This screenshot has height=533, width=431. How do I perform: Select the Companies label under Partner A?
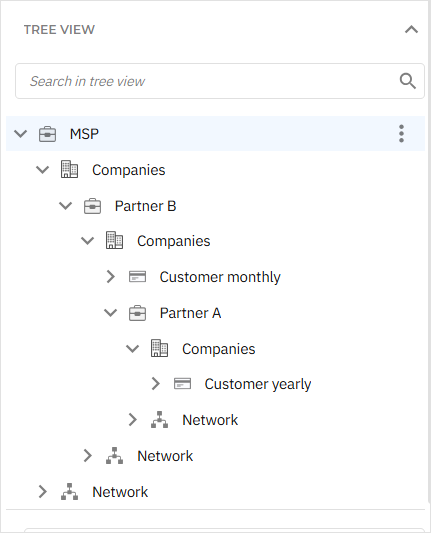point(218,349)
